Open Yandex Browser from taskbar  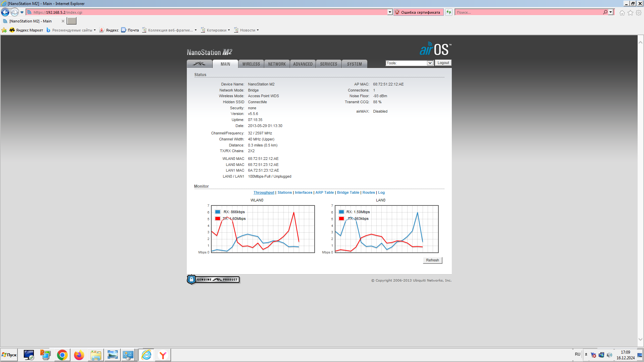coord(163,355)
